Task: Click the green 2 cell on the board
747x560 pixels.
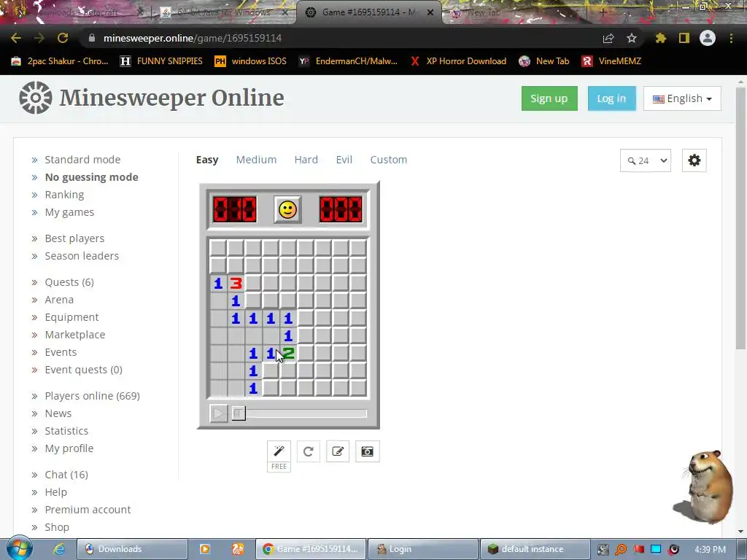Action: [x=288, y=354]
